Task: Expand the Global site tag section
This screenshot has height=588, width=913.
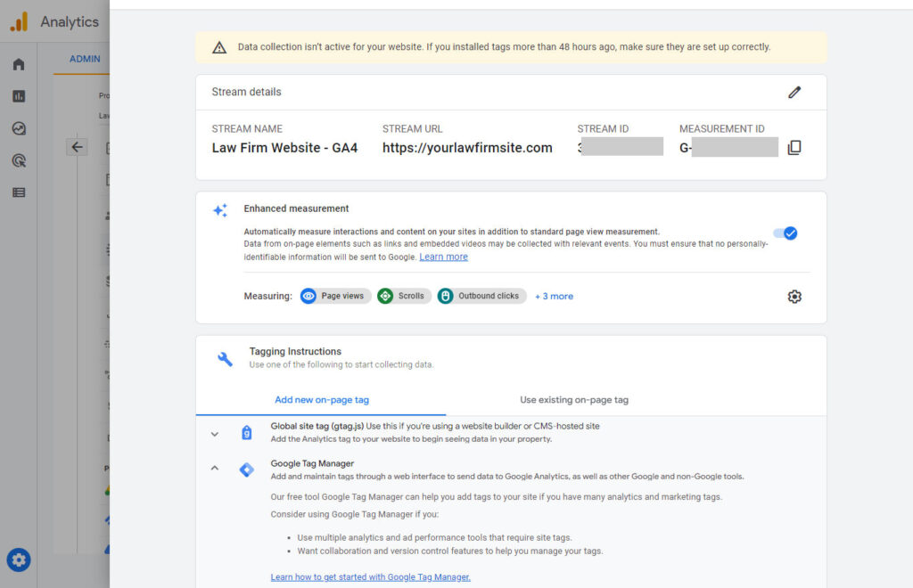Action: pos(215,434)
